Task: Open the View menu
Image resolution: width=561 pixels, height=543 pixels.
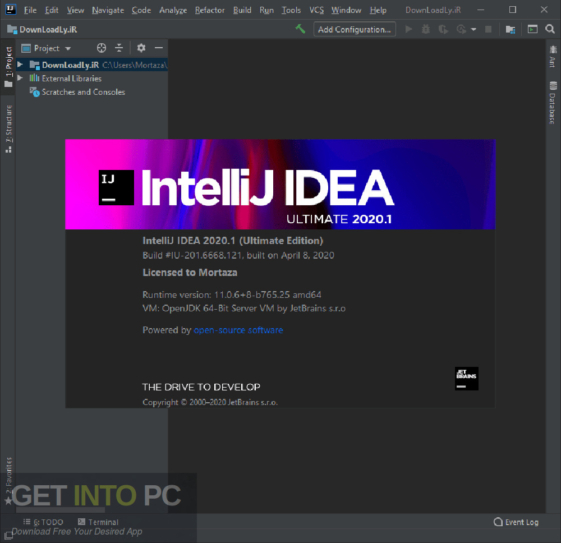Action: click(75, 10)
